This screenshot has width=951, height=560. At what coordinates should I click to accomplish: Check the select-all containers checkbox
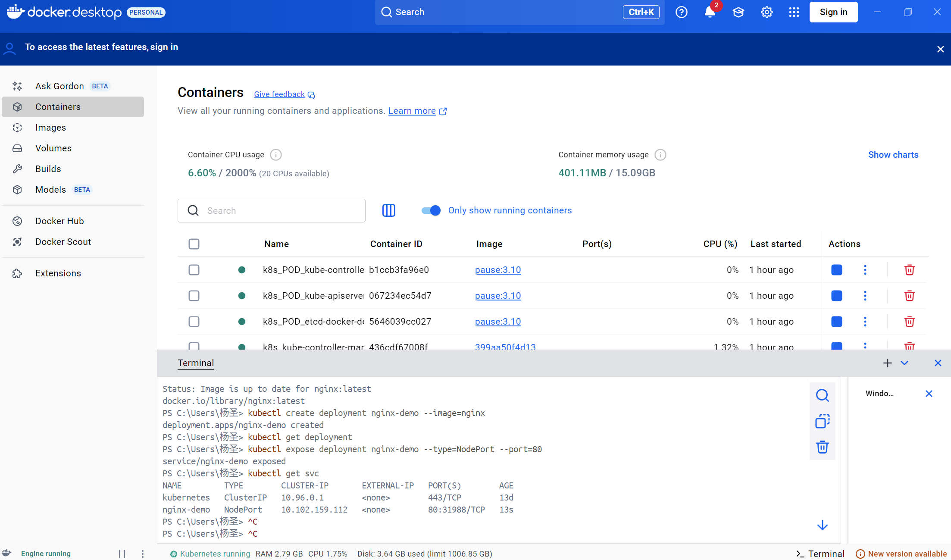click(194, 244)
